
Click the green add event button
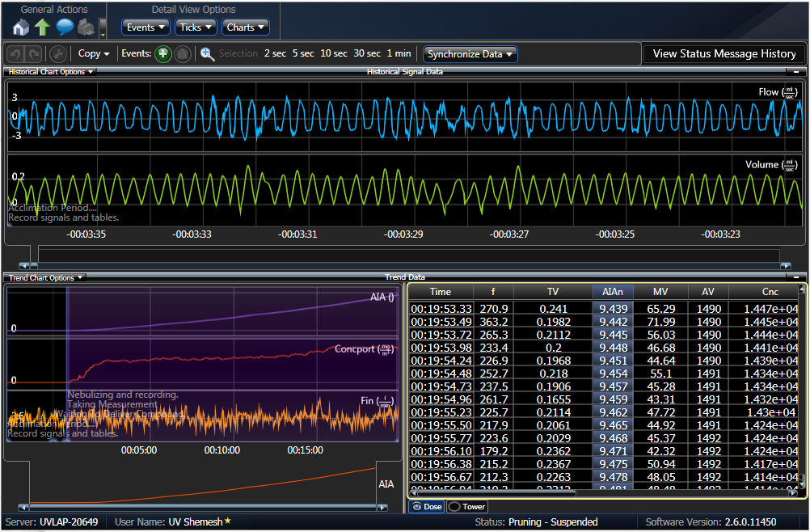(163, 54)
